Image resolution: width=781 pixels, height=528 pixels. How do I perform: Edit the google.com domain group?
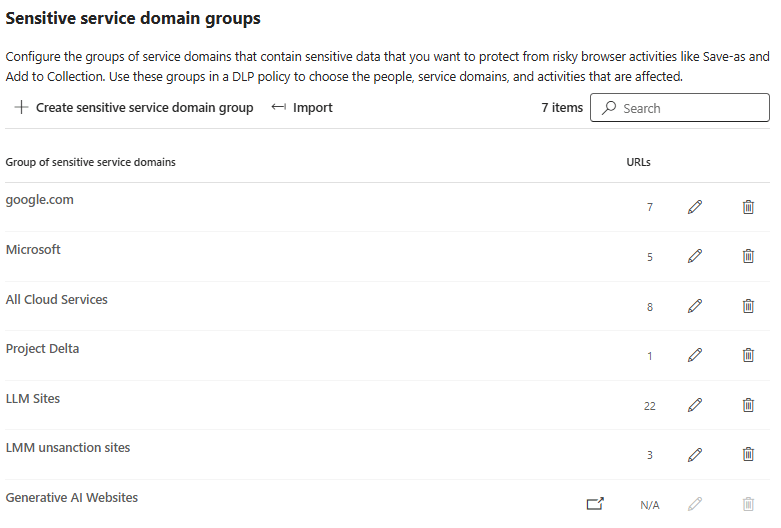[695, 207]
